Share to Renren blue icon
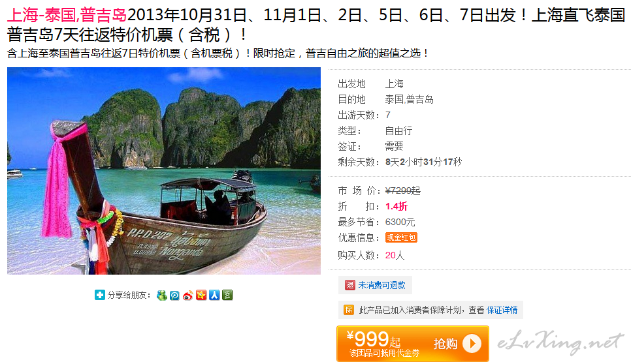The width and height of the screenshot is (631, 364). click(x=214, y=296)
